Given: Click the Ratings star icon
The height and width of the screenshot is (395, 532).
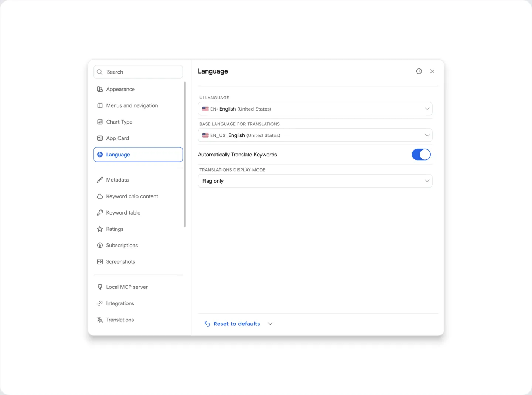Looking at the screenshot, I should (x=100, y=229).
